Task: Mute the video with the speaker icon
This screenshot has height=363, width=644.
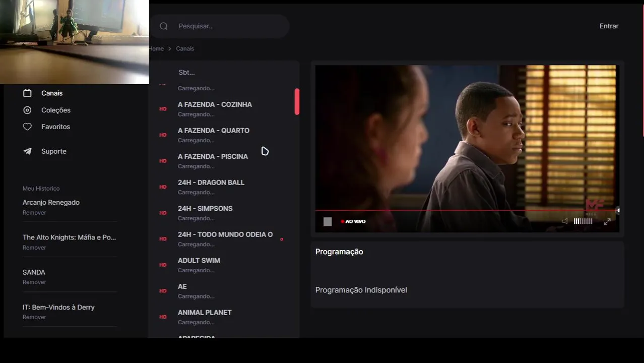Action: coord(565,221)
